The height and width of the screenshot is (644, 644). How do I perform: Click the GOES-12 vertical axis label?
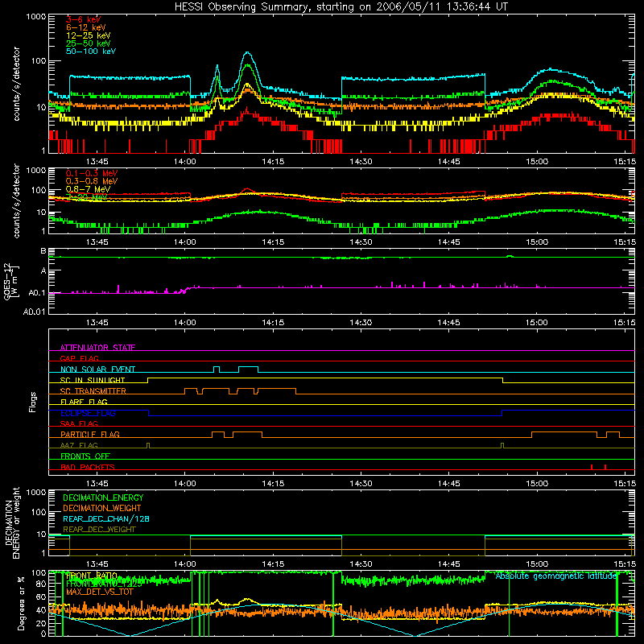pyautogui.click(x=11, y=281)
